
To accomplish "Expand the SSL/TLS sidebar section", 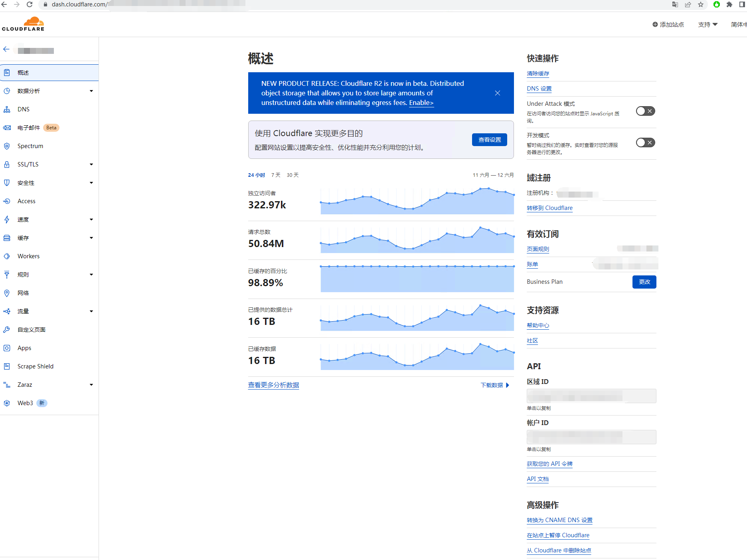I will [x=91, y=164].
